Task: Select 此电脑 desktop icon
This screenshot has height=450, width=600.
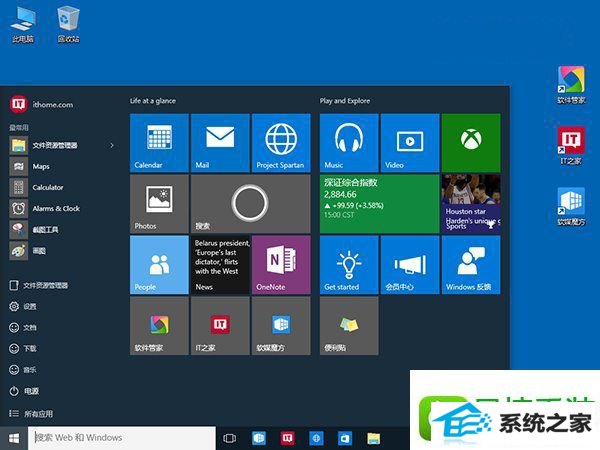Action: click(x=23, y=24)
